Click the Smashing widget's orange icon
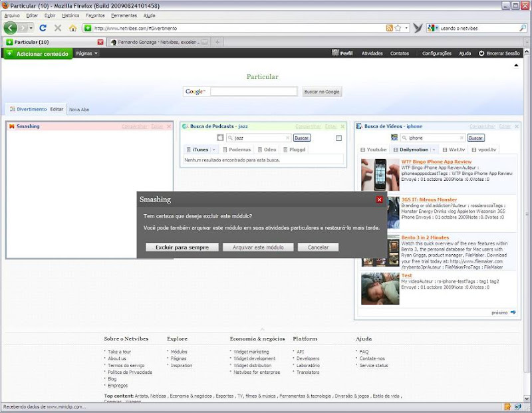 [x=12, y=126]
